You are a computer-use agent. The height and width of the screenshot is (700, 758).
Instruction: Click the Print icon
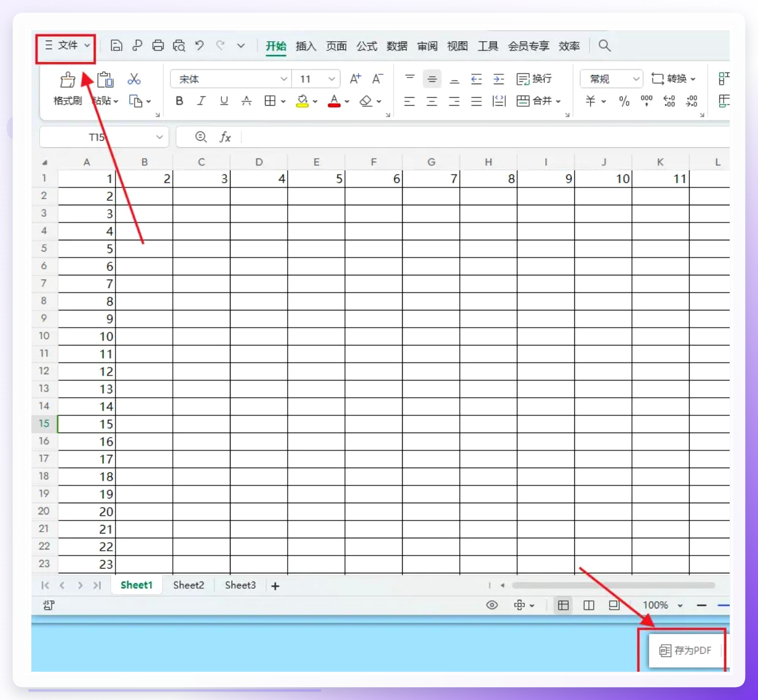coord(158,45)
